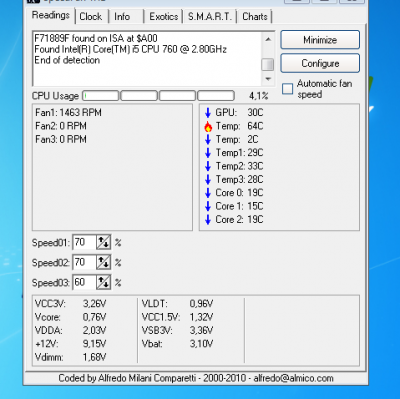Click the blue arrow next to Core 1
Image resolution: width=400 pixels, height=399 pixels.
point(208,206)
